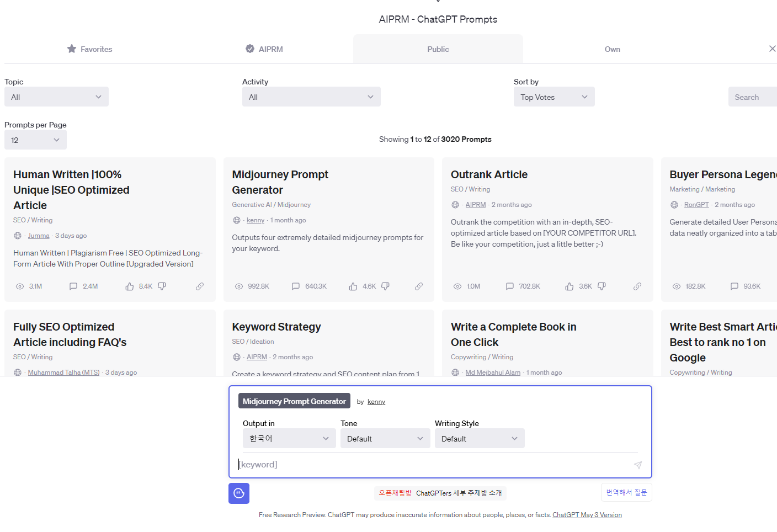Thumbs up the Human Written article prompt
Screen dimensions: 777x532
click(x=130, y=286)
